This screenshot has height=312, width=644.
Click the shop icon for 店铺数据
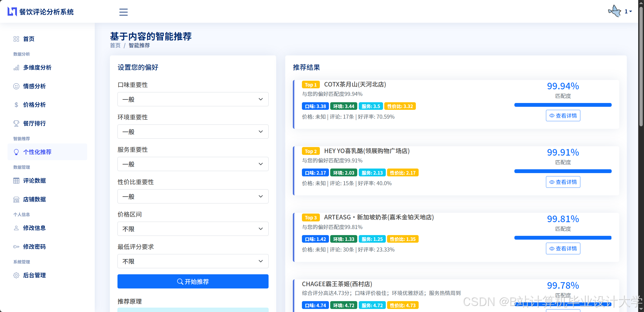[x=16, y=199]
